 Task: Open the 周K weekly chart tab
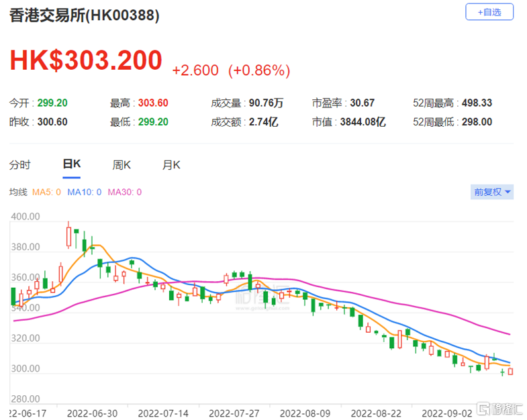pos(122,165)
